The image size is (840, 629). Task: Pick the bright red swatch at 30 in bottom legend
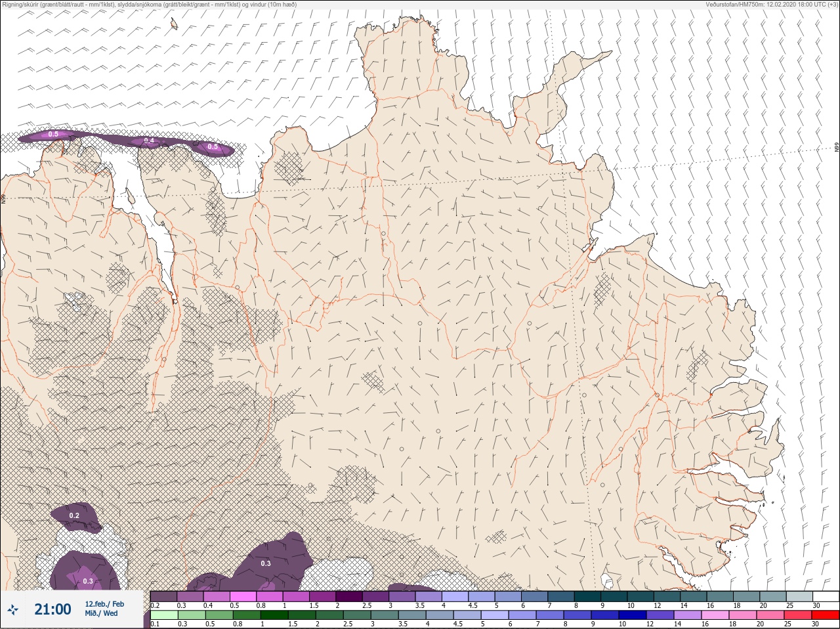(826, 616)
